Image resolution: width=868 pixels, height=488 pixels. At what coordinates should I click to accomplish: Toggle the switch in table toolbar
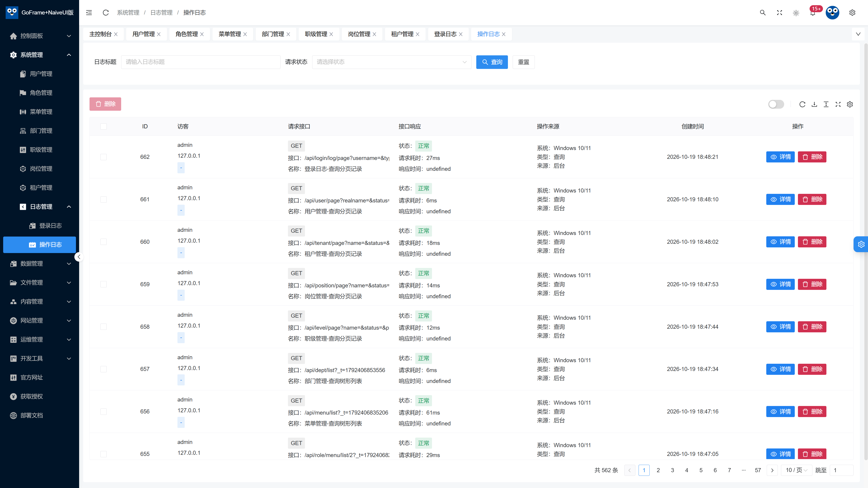(x=776, y=104)
